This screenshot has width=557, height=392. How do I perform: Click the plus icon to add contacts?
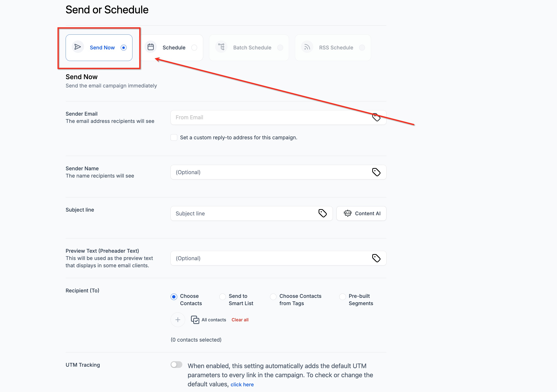pyautogui.click(x=178, y=320)
